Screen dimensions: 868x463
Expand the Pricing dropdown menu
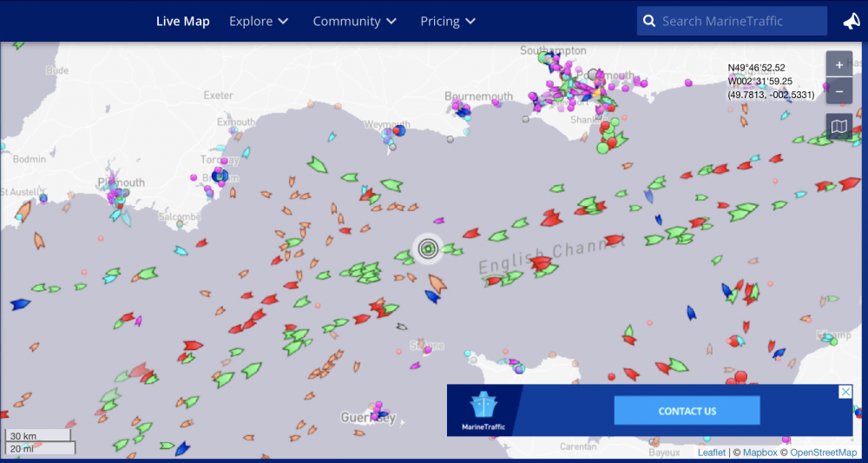tap(448, 22)
